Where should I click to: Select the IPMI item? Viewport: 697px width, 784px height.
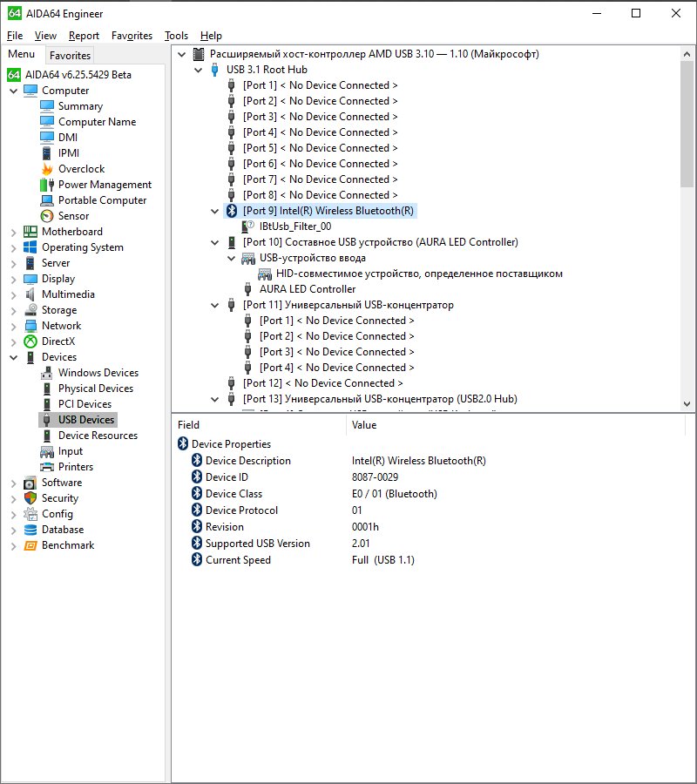point(69,153)
